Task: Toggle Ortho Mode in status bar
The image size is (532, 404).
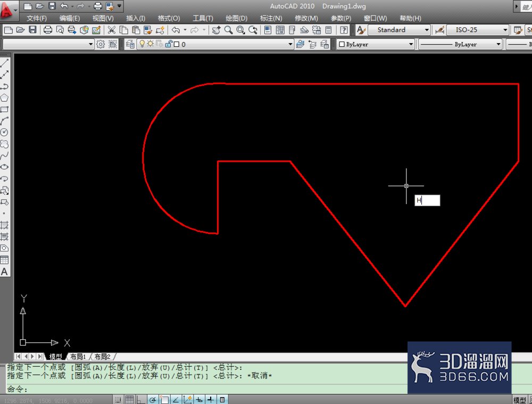Action: pos(141,400)
